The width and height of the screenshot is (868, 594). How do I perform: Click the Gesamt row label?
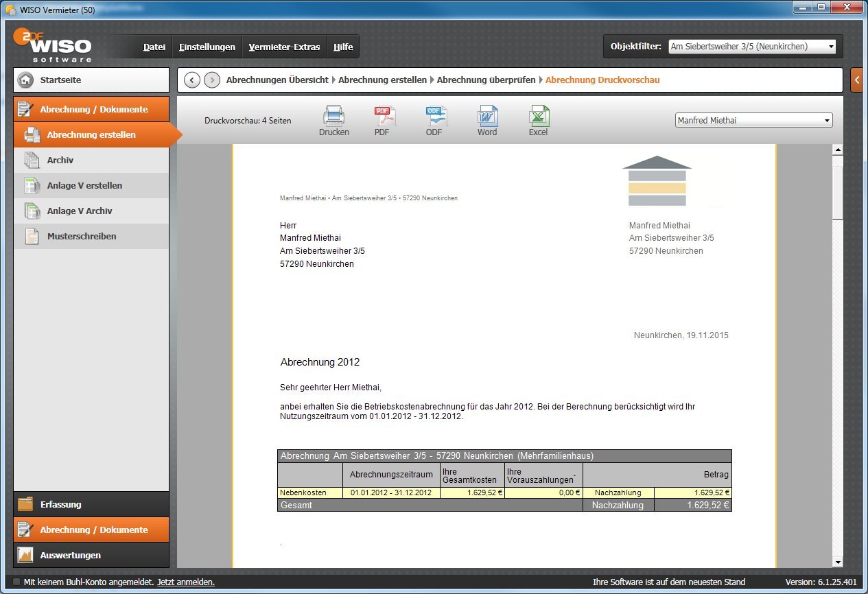[x=296, y=506]
